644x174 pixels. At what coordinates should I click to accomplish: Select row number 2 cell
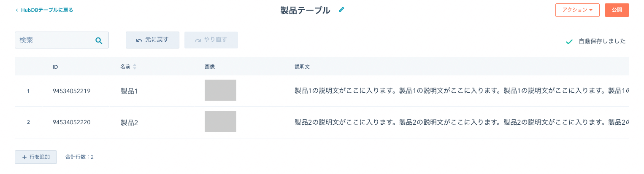pyautogui.click(x=28, y=123)
